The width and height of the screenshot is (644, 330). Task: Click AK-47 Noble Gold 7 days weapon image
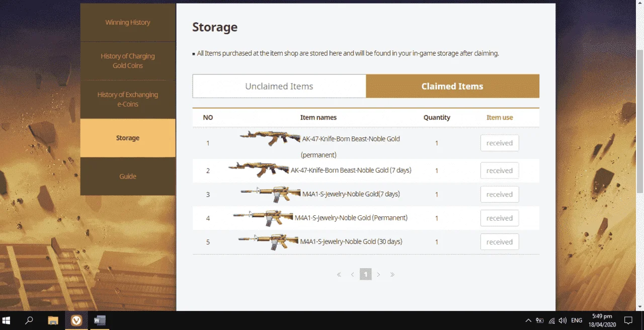click(x=259, y=170)
